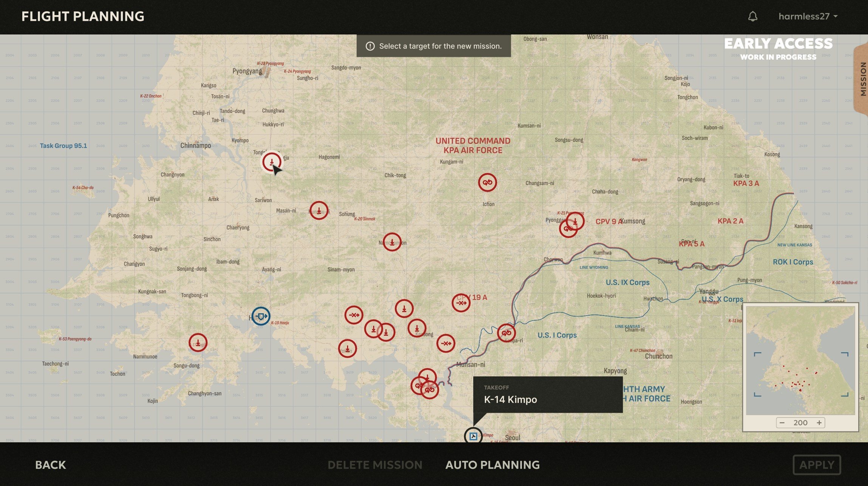The width and height of the screenshot is (868, 486).
Task: Click the Pyongyang city label
Action: click(247, 71)
